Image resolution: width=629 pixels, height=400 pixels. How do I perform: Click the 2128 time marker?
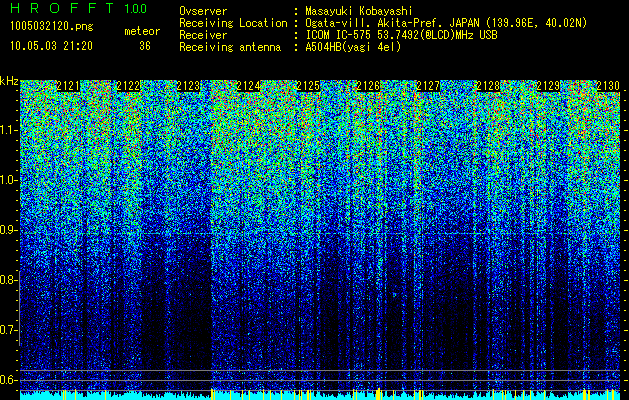click(488, 86)
